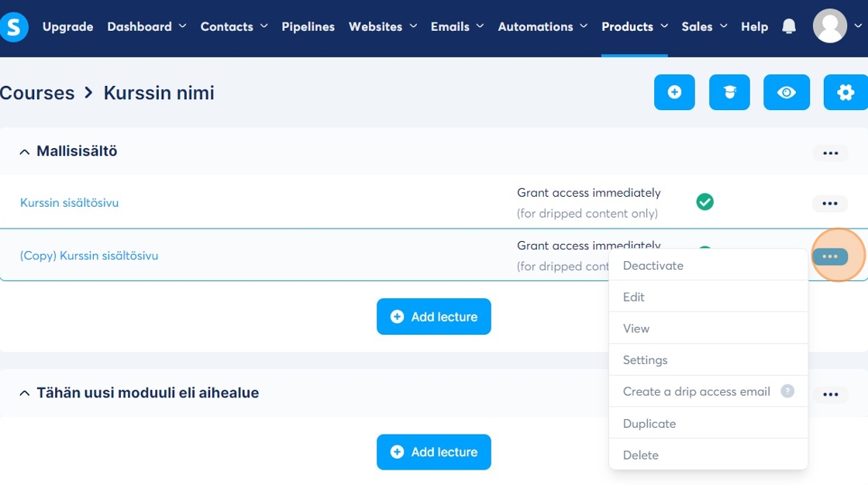The image size is (868, 485).
Task: Open course settings gear button
Action: coord(845,93)
